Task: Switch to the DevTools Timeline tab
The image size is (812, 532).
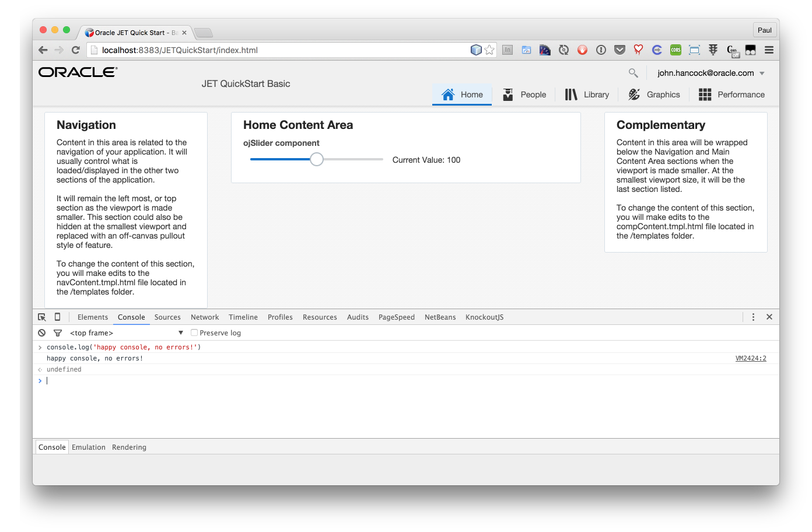Action: click(243, 317)
